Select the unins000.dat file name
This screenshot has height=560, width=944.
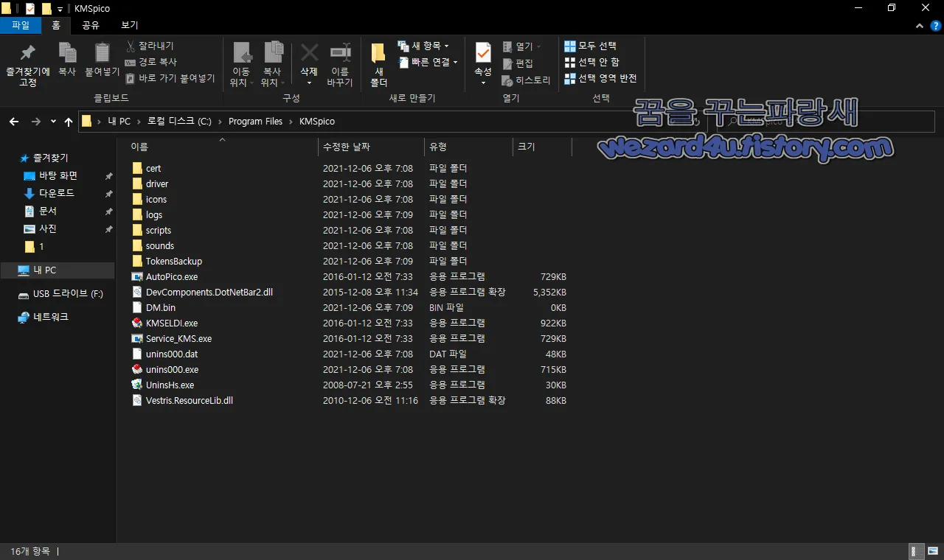point(172,354)
